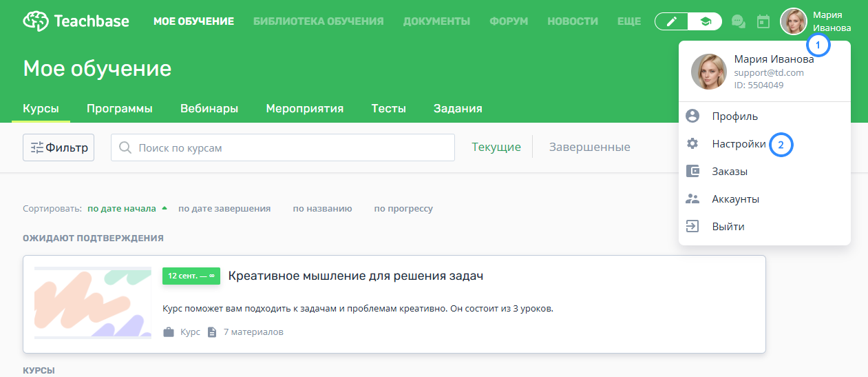This screenshot has width=868, height=377.
Task: Click the Настройки gear icon
Action: pos(692,143)
